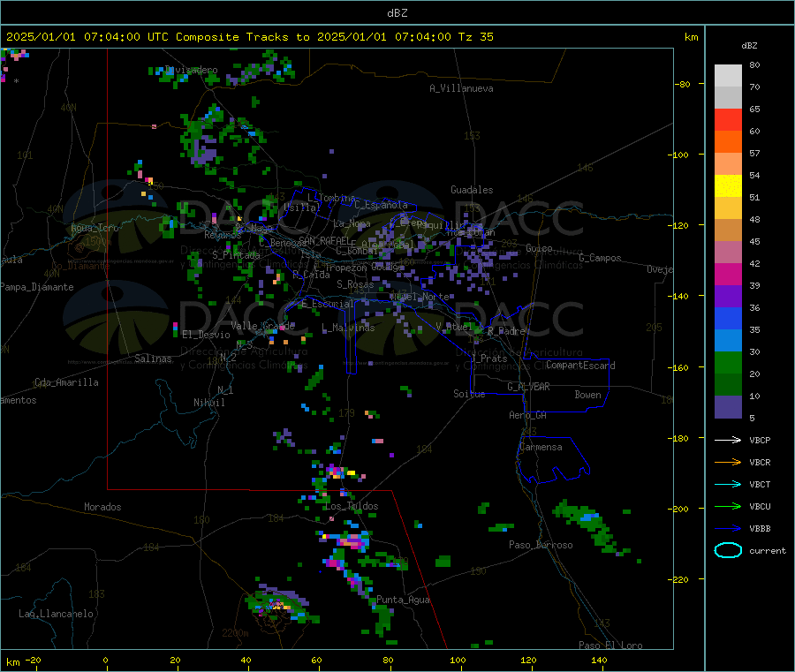Image resolution: width=795 pixels, height=672 pixels.
Task: Select the violet 39–36 dBZ color band
Action: point(728,297)
